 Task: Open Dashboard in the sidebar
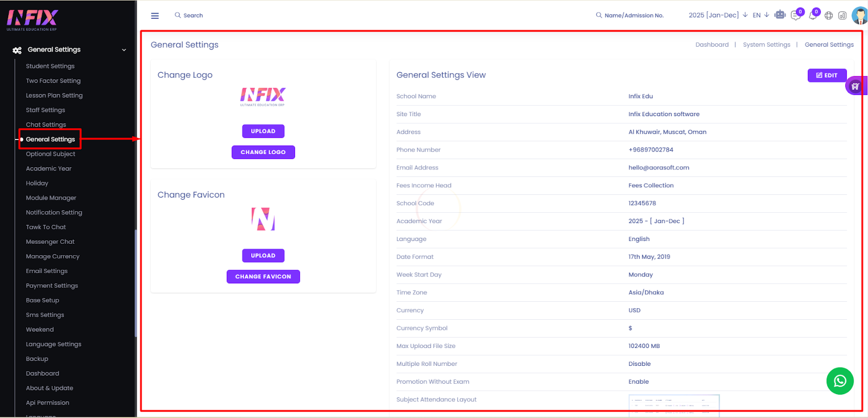42,374
